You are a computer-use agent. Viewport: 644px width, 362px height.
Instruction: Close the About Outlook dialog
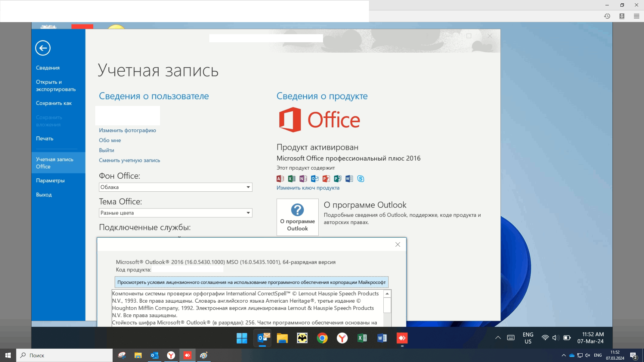(x=398, y=245)
